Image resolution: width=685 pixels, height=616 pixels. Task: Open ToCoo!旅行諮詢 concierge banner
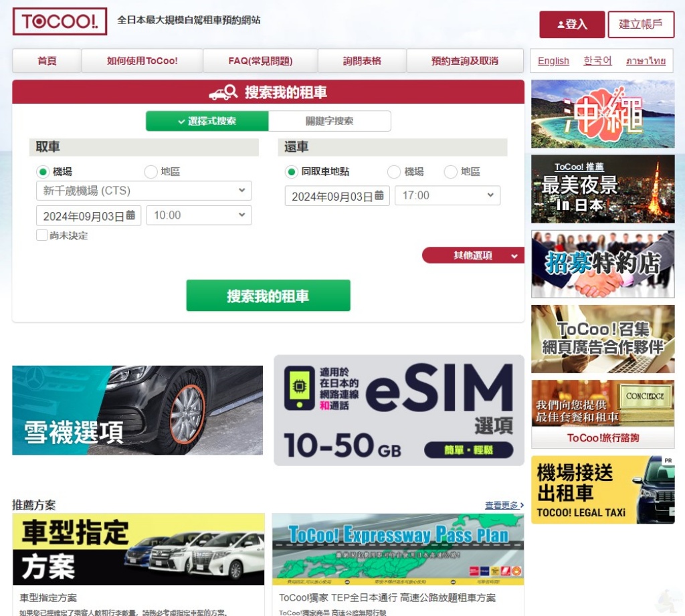pyautogui.click(x=603, y=414)
